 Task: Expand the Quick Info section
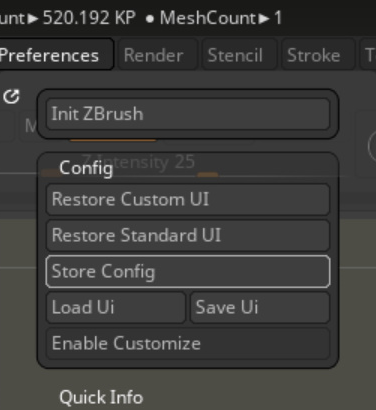[101, 397]
